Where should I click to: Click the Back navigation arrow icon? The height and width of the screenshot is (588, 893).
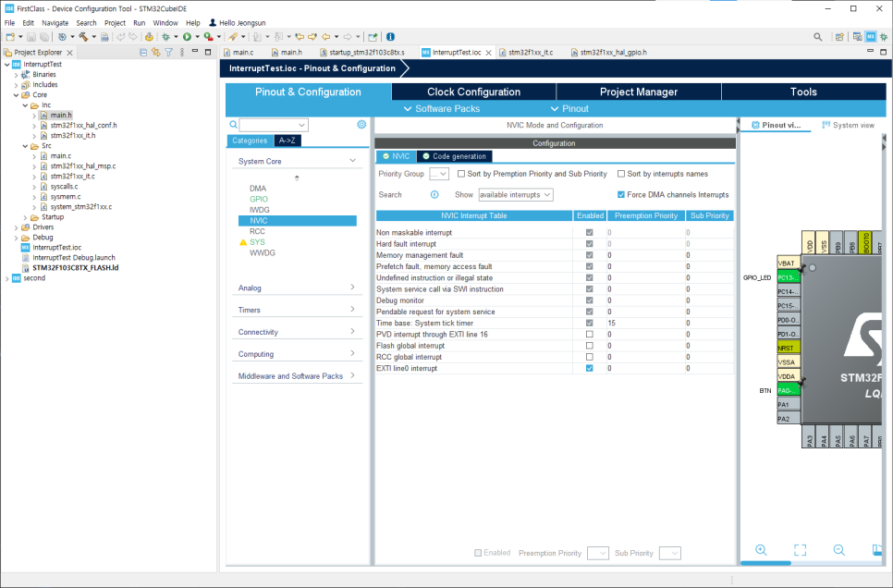(x=325, y=36)
